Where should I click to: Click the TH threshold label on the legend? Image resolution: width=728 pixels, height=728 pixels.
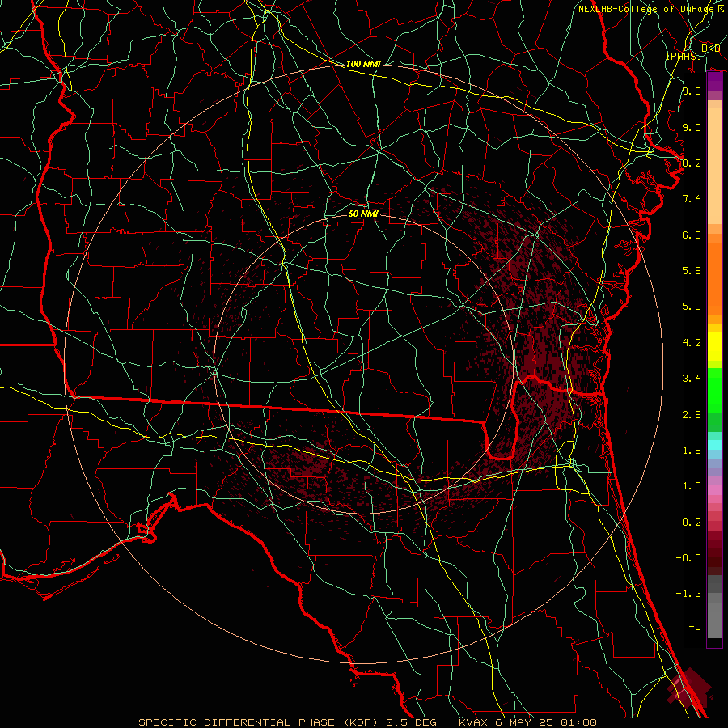point(695,630)
